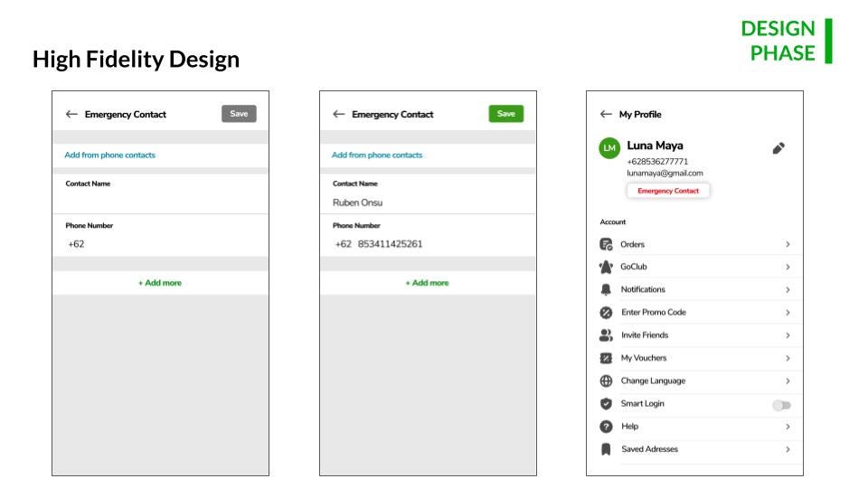Click the Notifications bell icon
The width and height of the screenshot is (868, 488).
pos(606,289)
